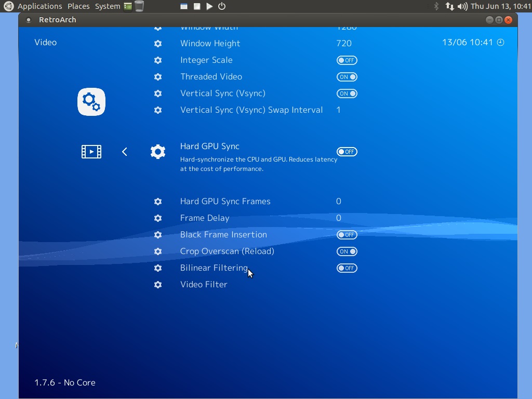Open the volume icon in system tray

[x=462, y=6]
